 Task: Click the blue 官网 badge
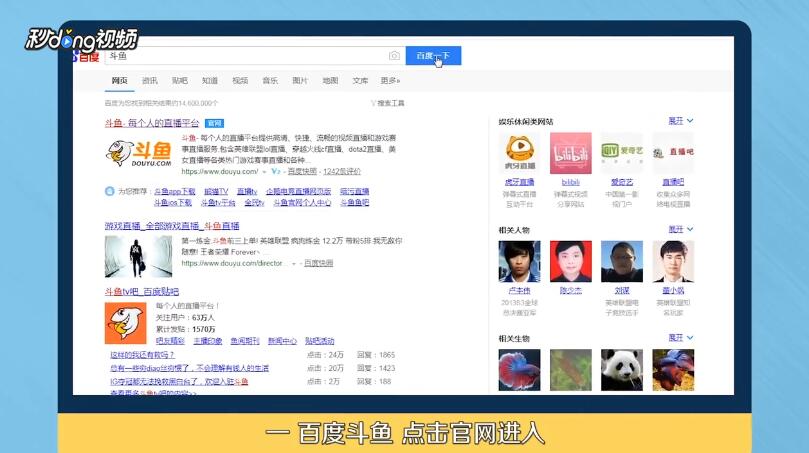(x=215, y=123)
